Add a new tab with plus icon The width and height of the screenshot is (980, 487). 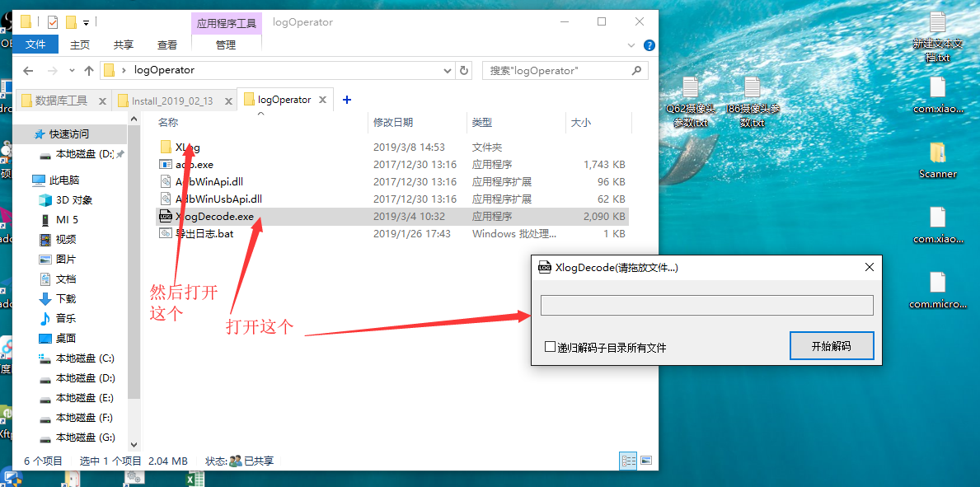pyautogui.click(x=347, y=100)
